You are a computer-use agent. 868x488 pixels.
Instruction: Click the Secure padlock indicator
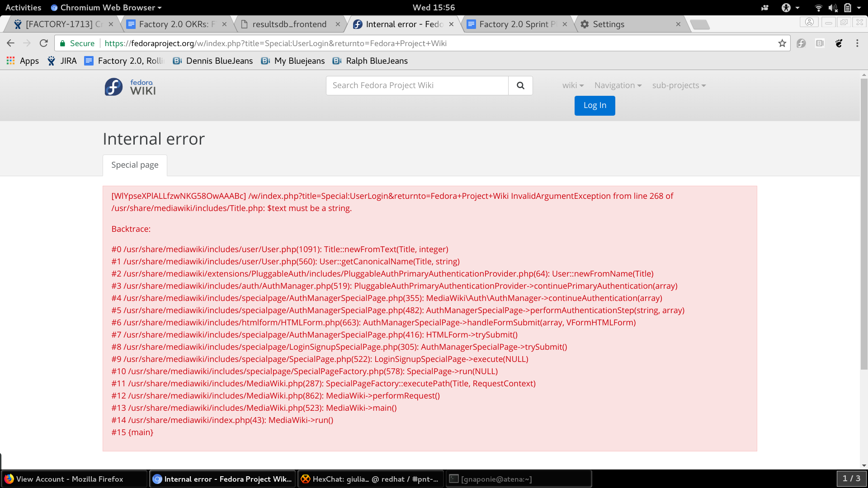[x=77, y=43]
